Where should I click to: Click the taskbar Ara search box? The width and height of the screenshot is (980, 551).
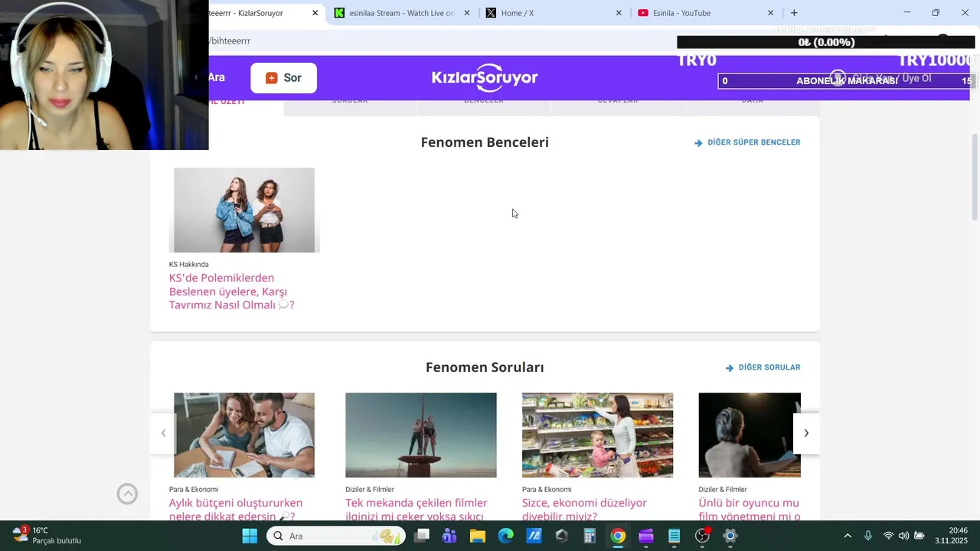click(x=336, y=536)
